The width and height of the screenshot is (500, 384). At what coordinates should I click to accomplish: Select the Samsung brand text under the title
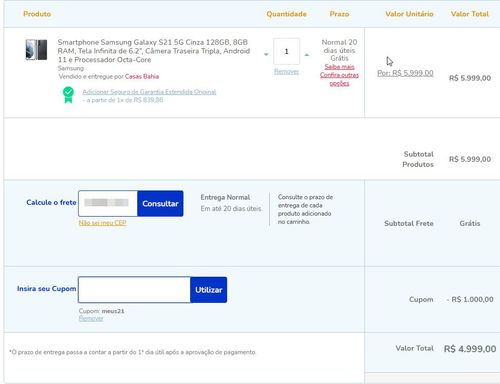(x=71, y=68)
